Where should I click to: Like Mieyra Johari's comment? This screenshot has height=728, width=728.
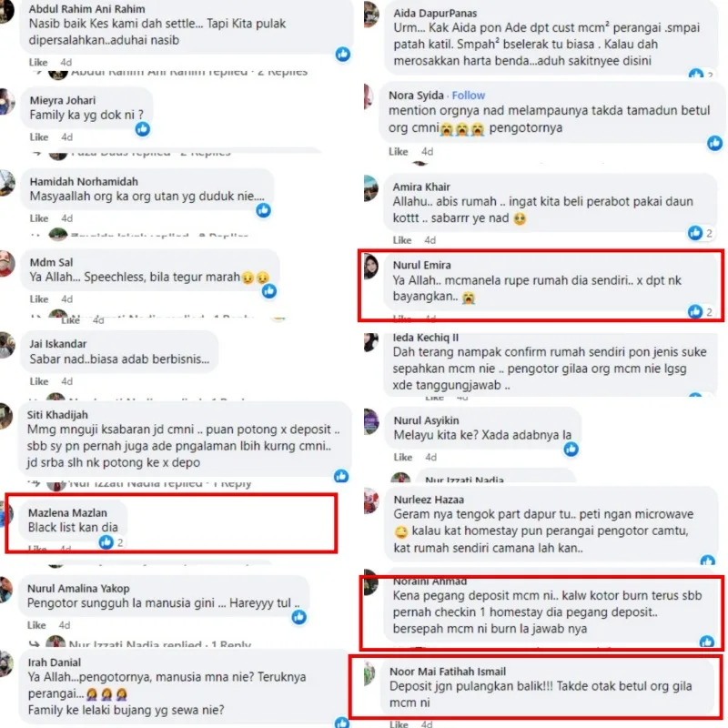pos(39,137)
